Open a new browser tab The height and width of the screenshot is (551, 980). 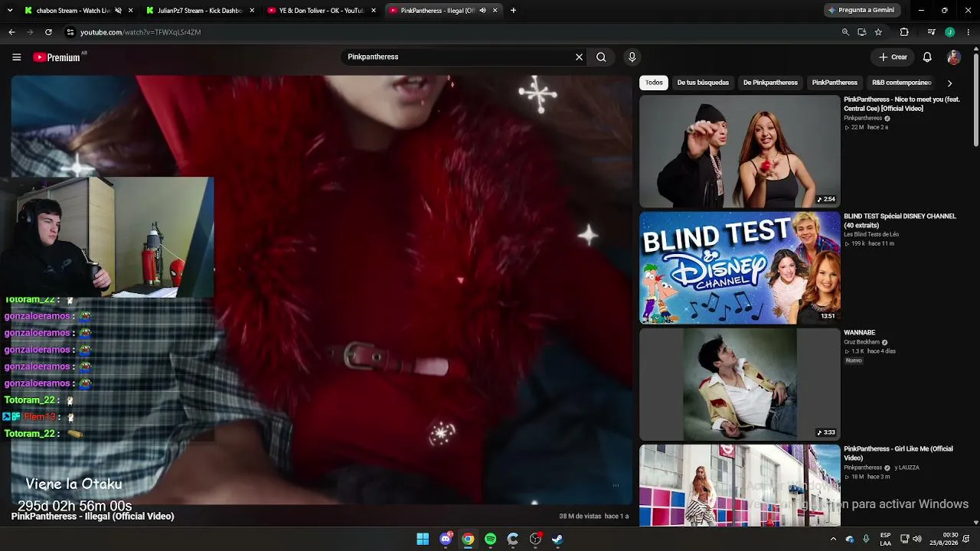513,11
